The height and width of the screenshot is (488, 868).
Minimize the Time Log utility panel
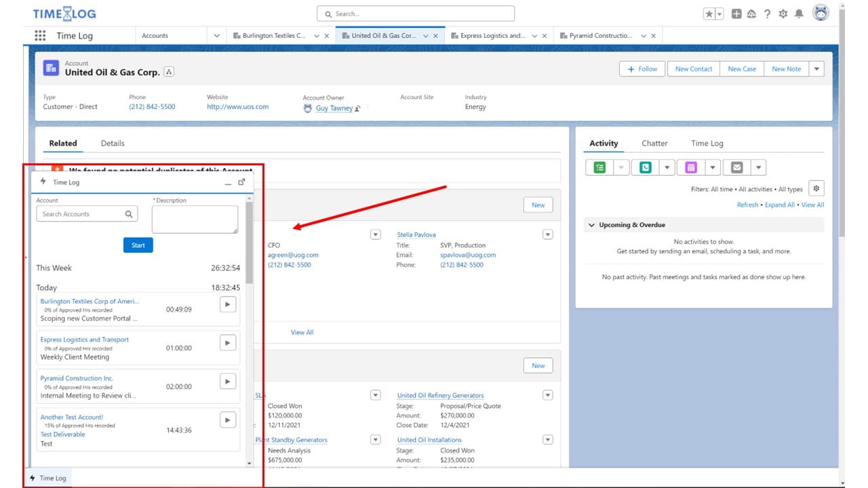pyautogui.click(x=228, y=182)
